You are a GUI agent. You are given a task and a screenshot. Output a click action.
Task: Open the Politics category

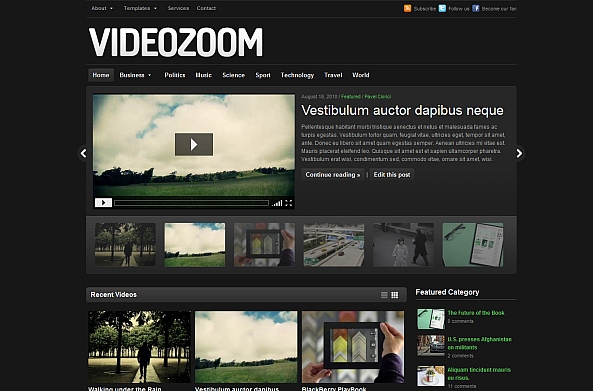175,75
